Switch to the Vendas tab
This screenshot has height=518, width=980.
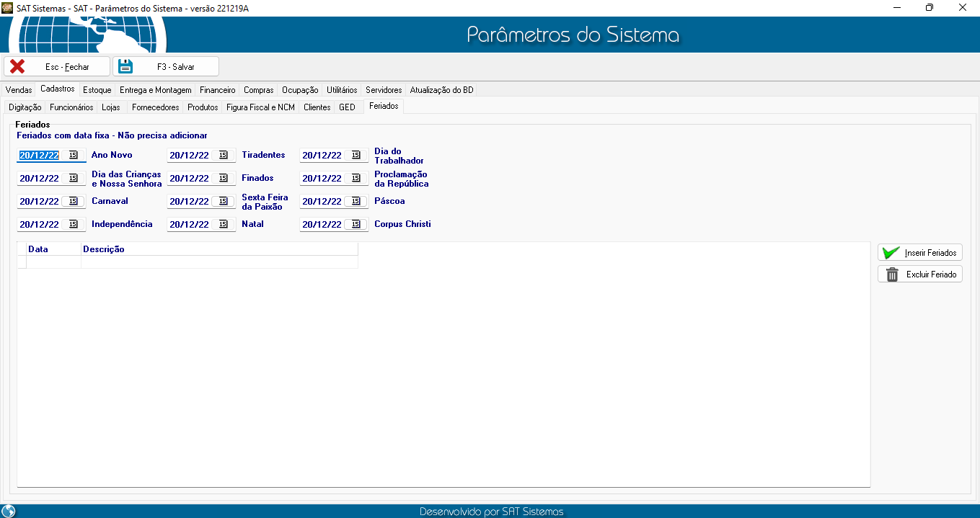[x=19, y=90]
